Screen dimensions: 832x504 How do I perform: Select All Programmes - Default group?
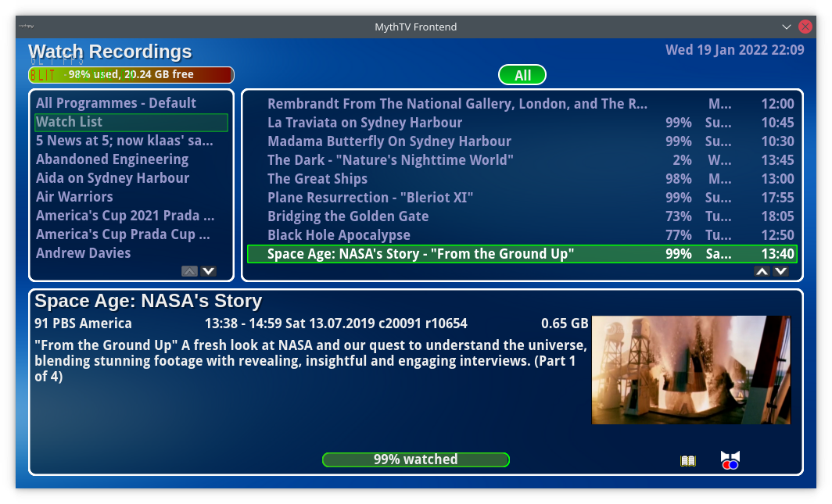[131, 103]
